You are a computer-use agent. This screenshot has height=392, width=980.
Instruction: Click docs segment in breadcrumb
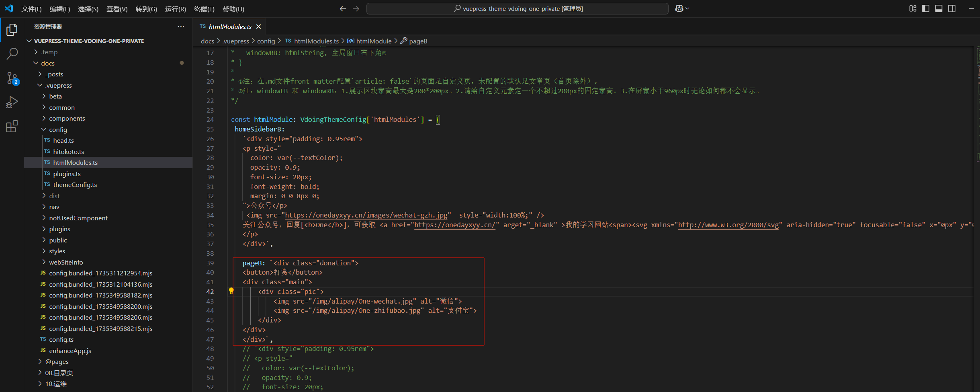point(207,41)
